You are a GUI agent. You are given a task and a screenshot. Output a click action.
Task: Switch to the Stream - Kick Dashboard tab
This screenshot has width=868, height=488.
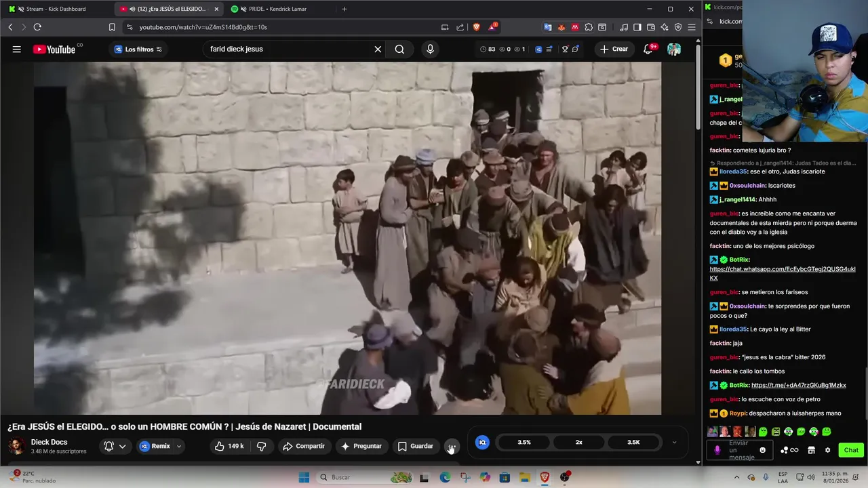tap(56, 9)
